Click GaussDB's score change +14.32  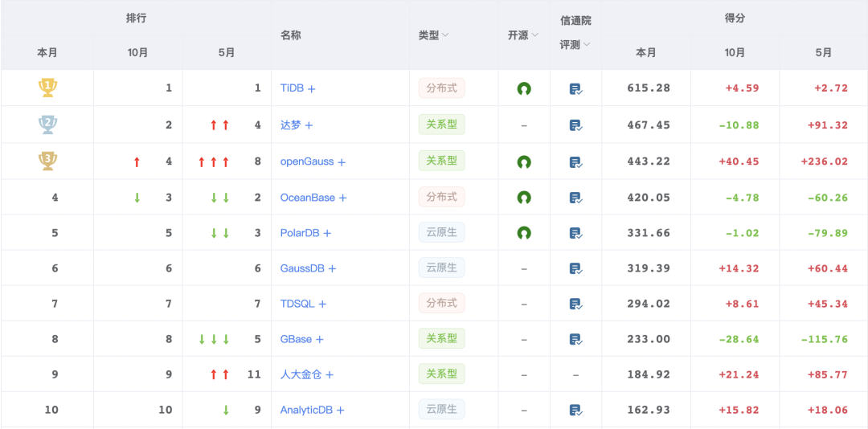click(739, 268)
